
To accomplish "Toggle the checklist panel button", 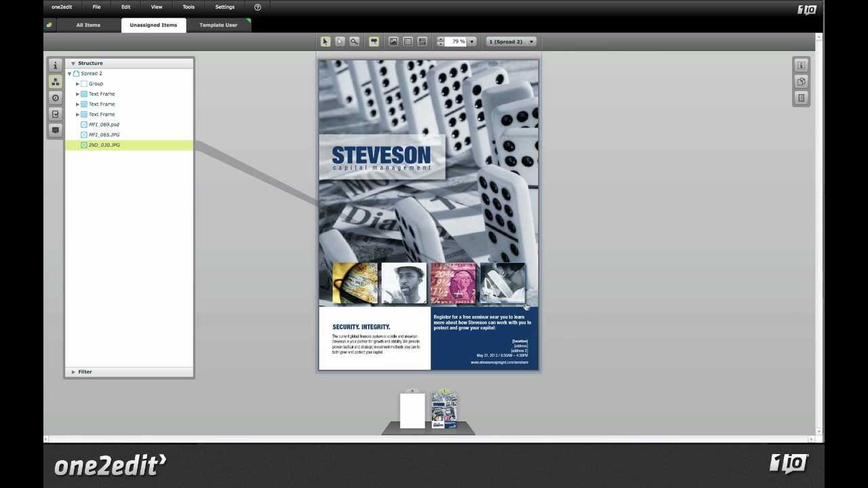I will 56,114.
